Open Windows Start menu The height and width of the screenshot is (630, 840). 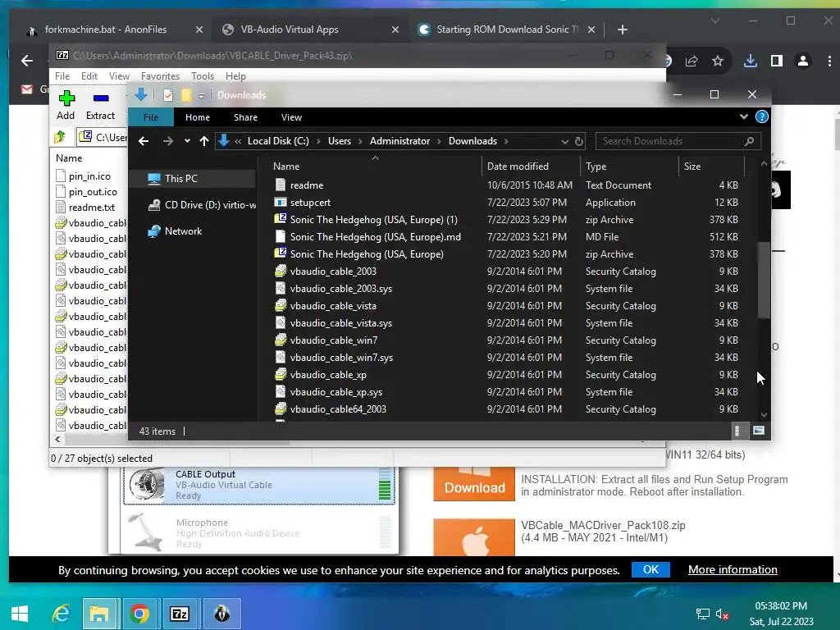pos(20,614)
